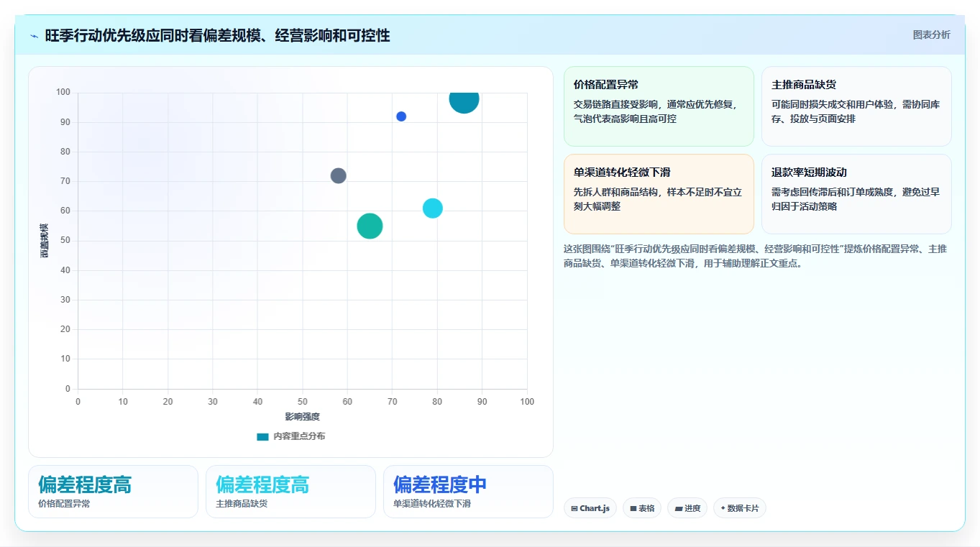Click the slate gray bubble in the chart
The width and height of the screenshot is (980, 547).
[339, 175]
